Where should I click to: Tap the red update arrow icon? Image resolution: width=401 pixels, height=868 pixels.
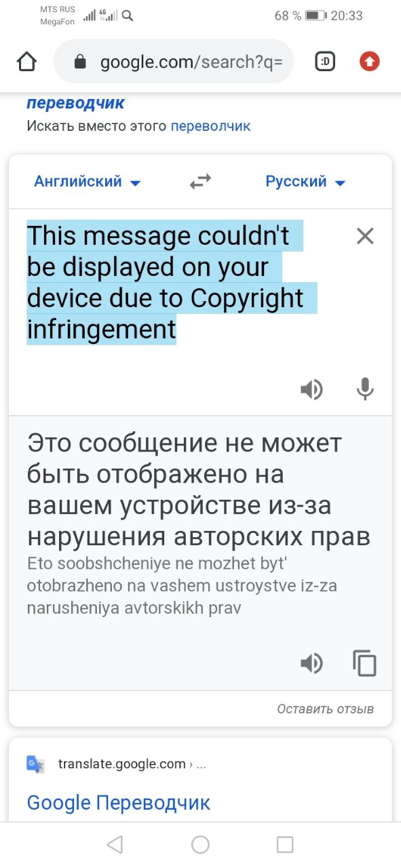[369, 62]
